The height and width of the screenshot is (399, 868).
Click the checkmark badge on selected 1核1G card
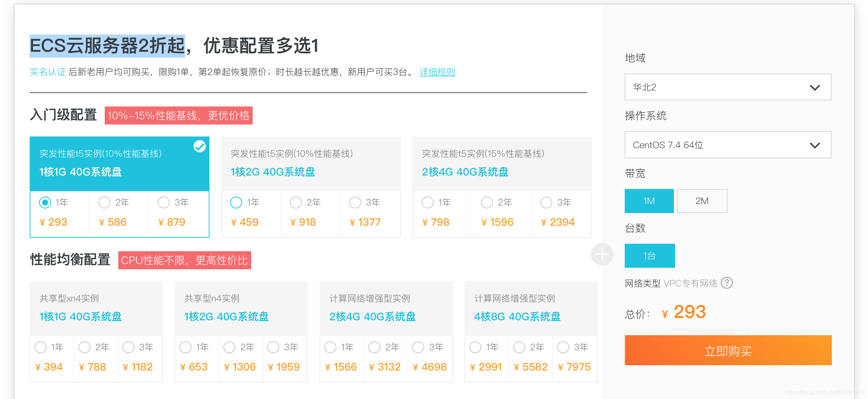pyautogui.click(x=200, y=146)
